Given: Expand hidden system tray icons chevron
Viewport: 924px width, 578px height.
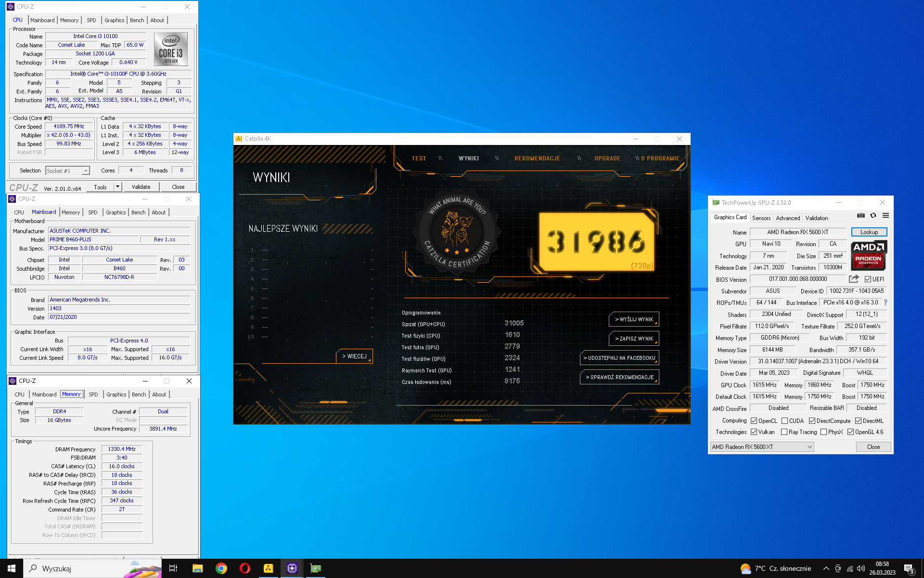Looking at the screenshot, I should point(826,568).
